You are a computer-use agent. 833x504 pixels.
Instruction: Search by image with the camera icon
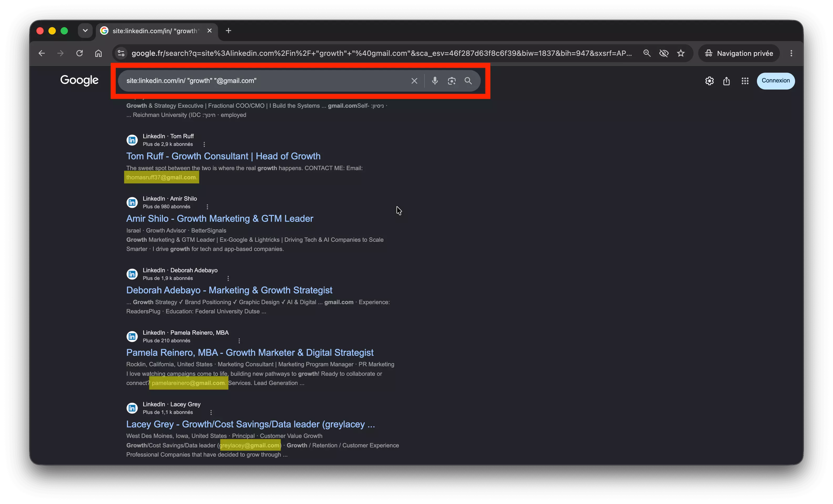452,81
